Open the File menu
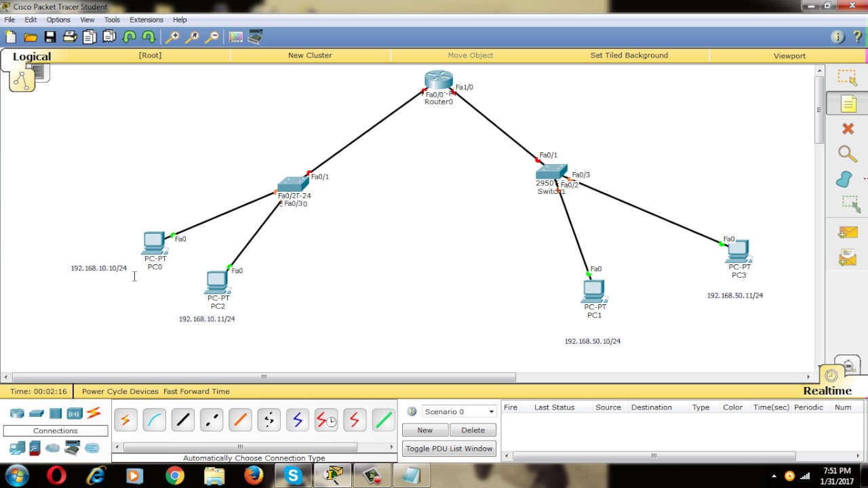Image resolution: width=868 pixels, height=488 pixels. (9, 20)
